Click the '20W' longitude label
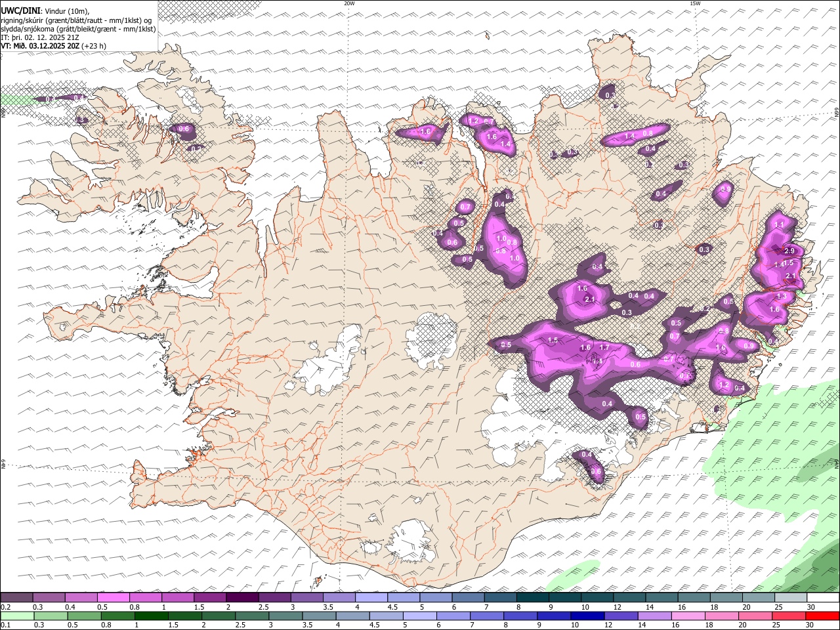Image resolution: width=840 pixels, height=630 pixels. tap(349, 3)
